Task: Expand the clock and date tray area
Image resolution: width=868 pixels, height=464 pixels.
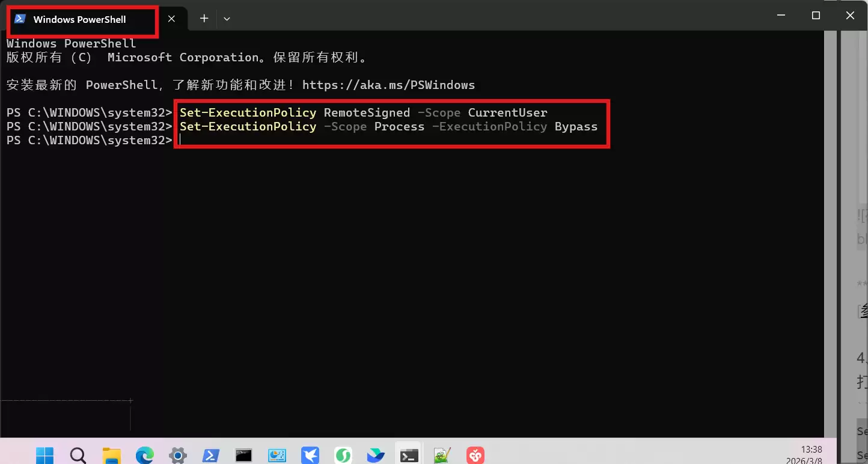Action: click(811, 454)
